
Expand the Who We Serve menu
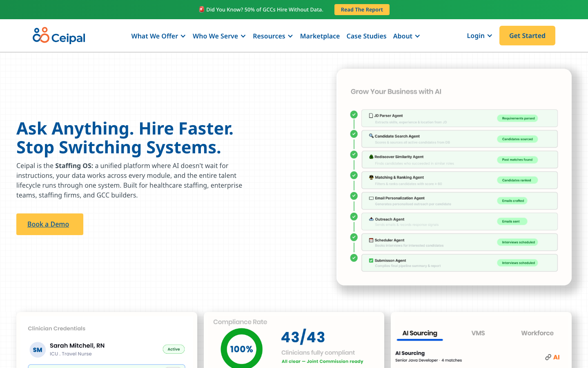pyautogui.click(x=219, y=36)
